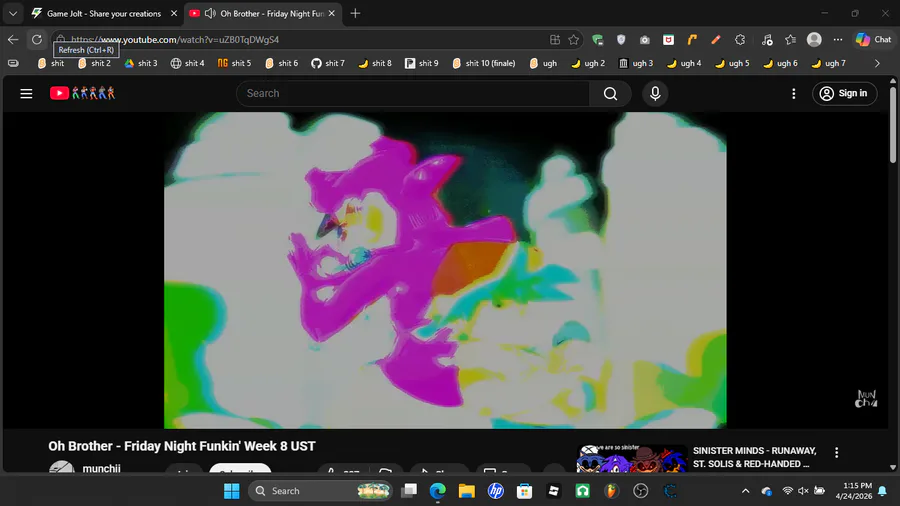The image size is (900, 506).
Task: Click the shield extension icon
Action: pos(621,40)
